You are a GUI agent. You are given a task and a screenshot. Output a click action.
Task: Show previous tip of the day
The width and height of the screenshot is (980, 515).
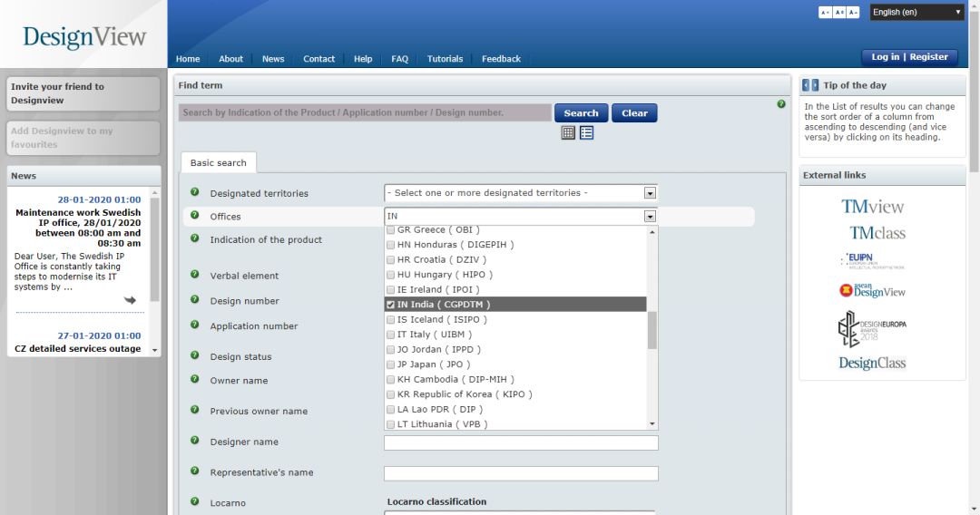tap(806, 85)
